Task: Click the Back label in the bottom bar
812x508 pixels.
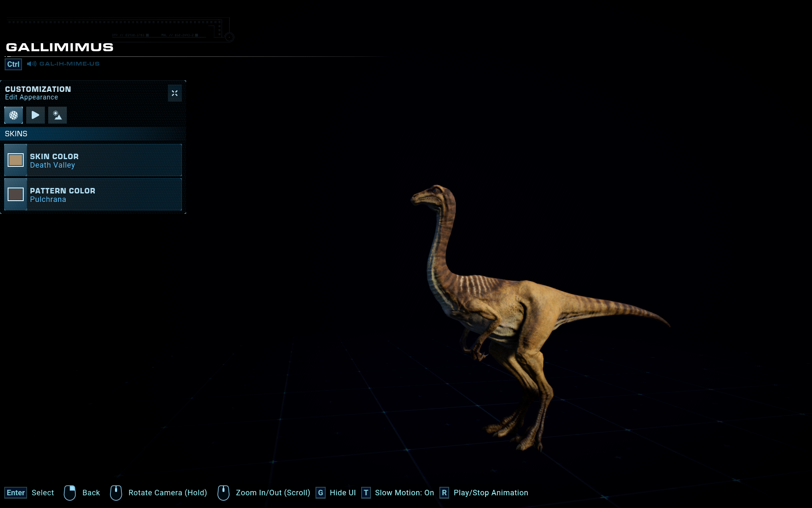Action: tap(91, 493)
